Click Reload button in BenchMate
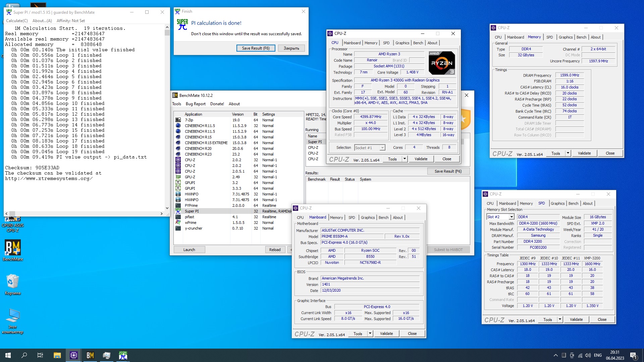 pos(275,250)
